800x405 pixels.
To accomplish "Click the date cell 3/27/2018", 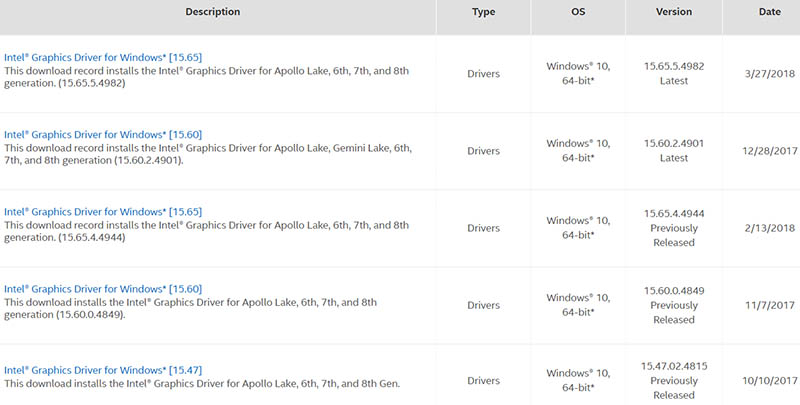I will 769,73.
